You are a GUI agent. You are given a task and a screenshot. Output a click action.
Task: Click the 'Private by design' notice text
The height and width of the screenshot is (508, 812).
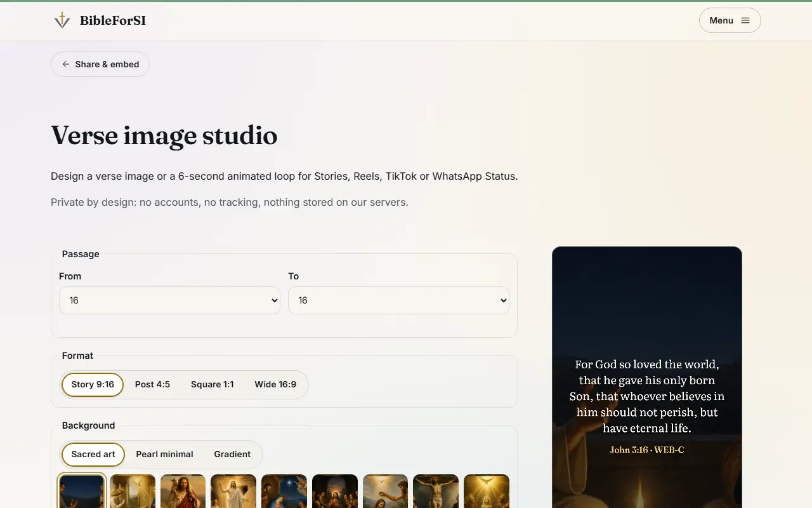[x=230, y=203]
